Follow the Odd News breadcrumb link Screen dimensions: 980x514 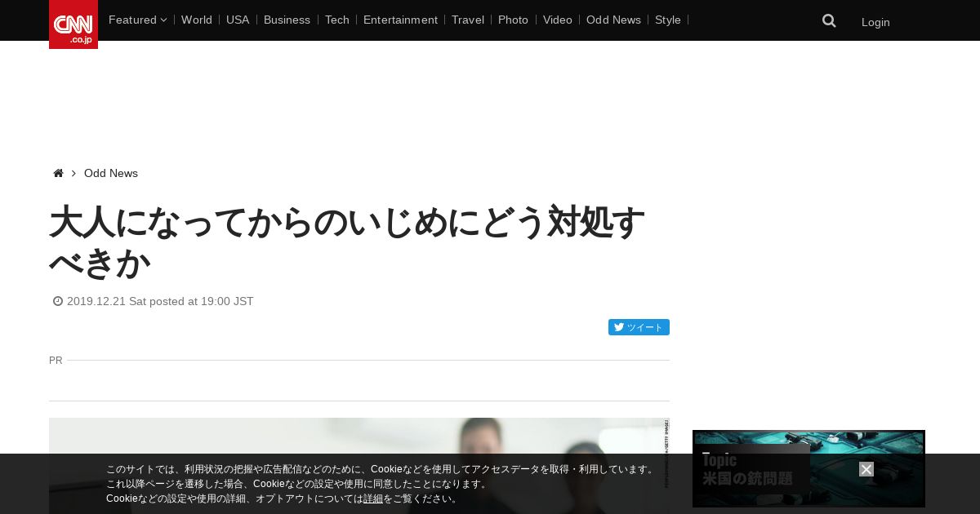tap(111, 173)
